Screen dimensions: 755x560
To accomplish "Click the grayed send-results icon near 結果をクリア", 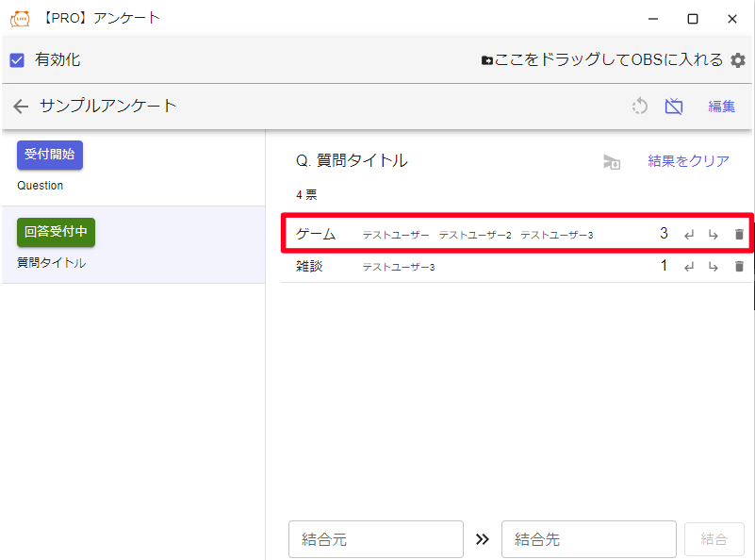I will [x=612, y=162].
